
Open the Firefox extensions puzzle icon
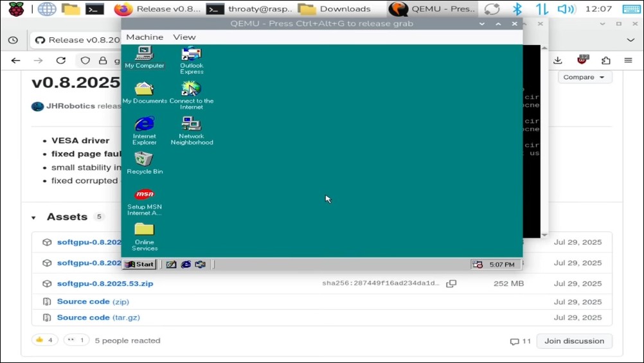coord(606,60)
